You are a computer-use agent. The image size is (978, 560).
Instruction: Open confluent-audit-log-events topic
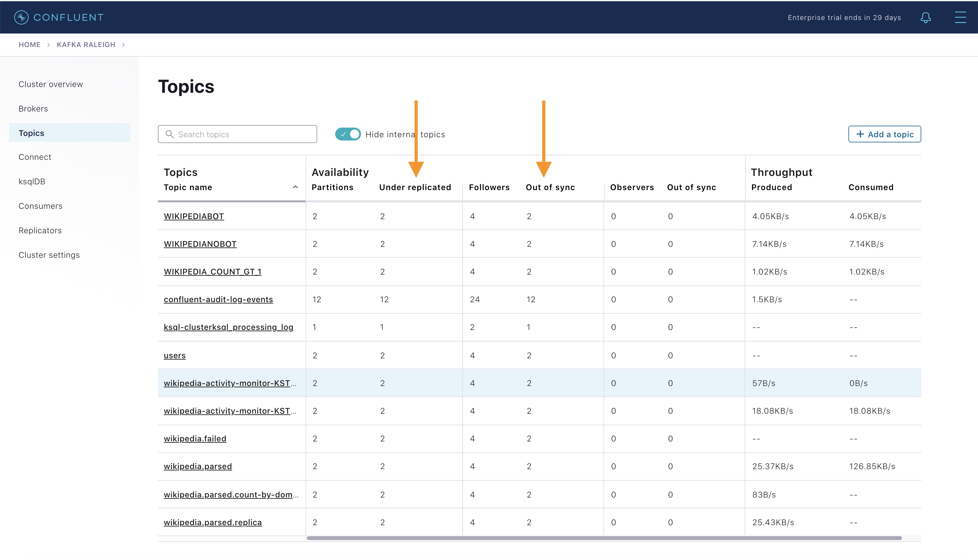pyautogui.click(x=219, y=299)
